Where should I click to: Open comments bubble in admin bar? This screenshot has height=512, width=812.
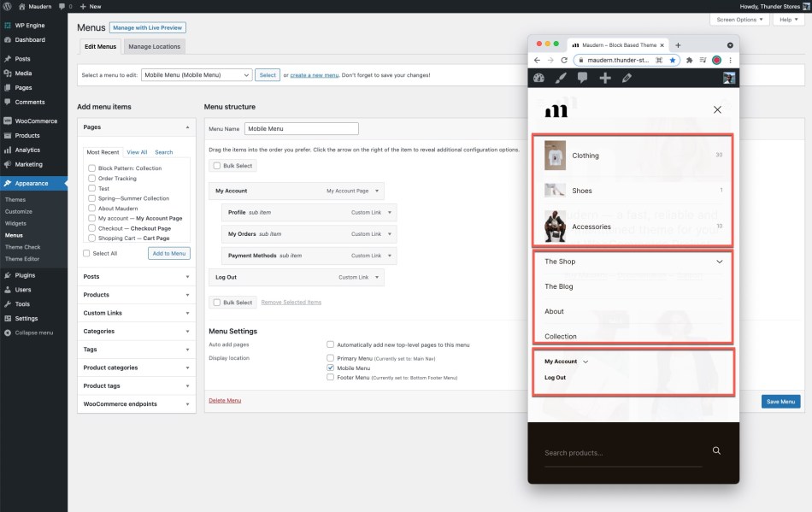pyautogui.click(x=62, y=7)
